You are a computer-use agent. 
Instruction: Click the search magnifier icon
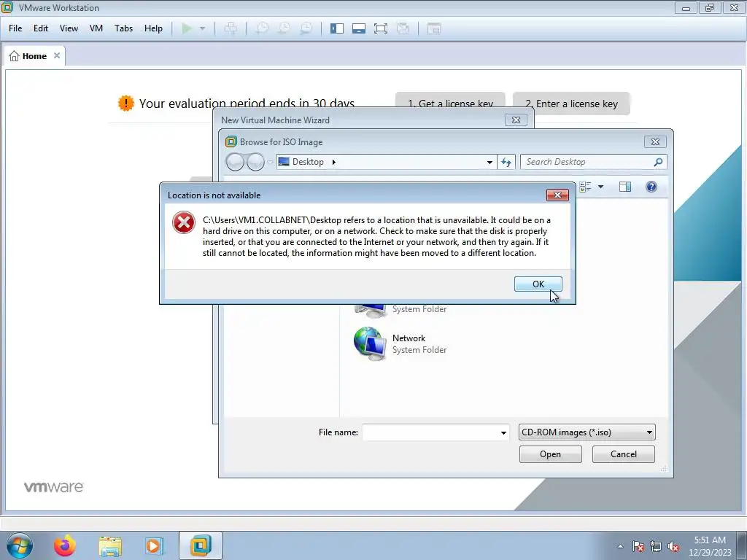pyautogui.click(x=659, y=162)
